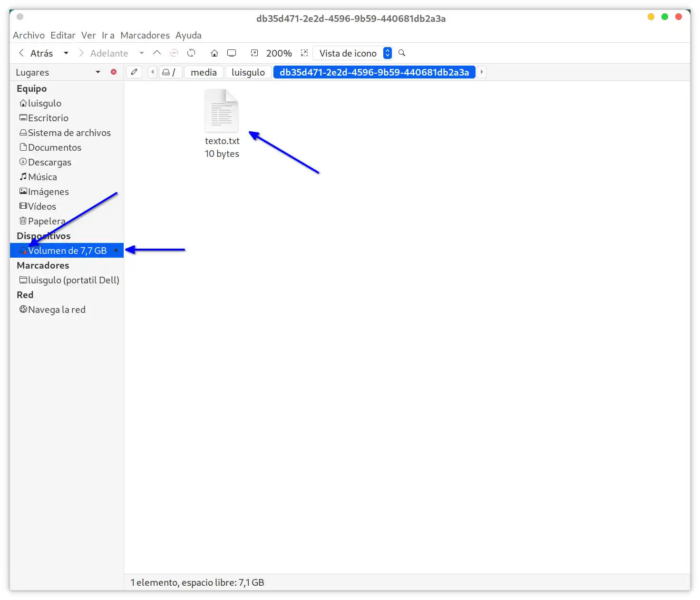Reset zoom via the 200% label
700x600 pixels.
(279, 53)
